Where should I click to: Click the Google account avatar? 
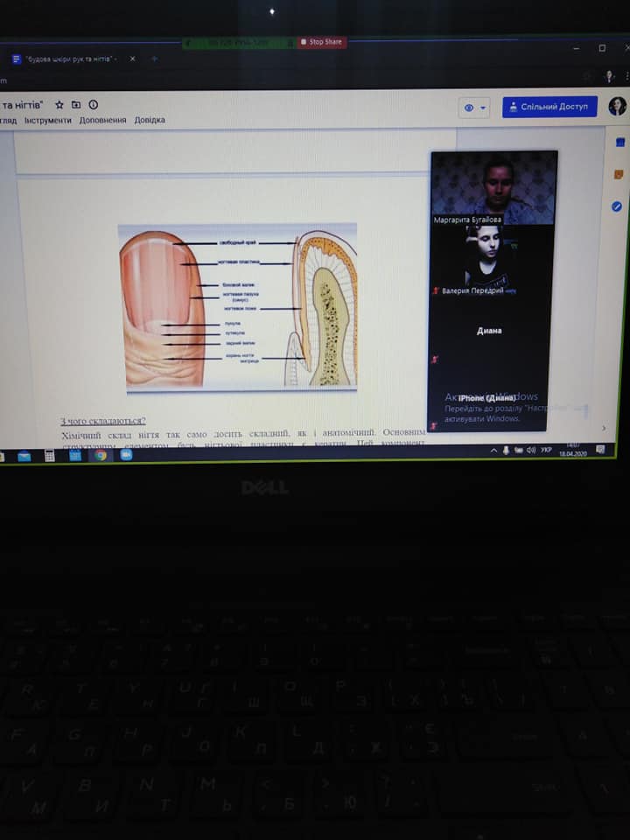617,106
